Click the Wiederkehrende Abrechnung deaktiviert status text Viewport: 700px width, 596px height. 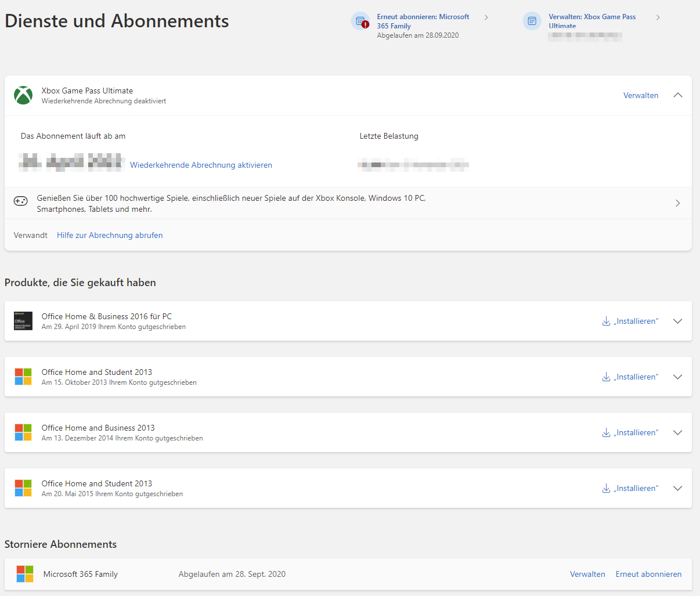[x=104, y=101]
